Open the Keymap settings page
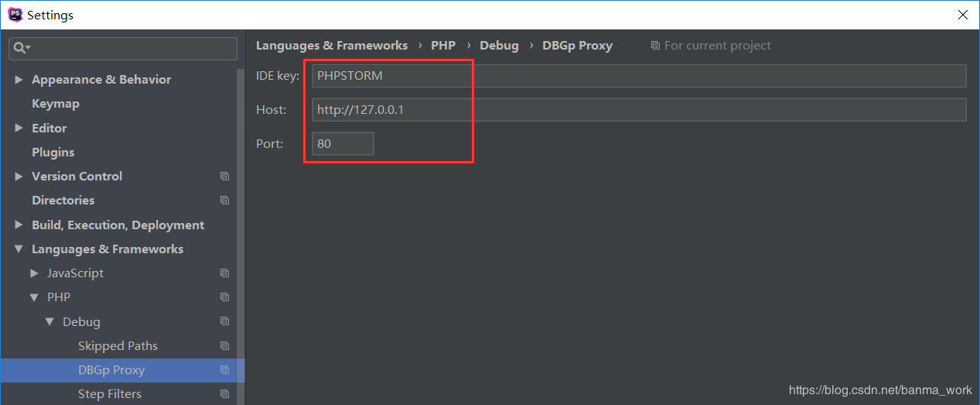Viewport: 980px width, 405px height. pos(56,104)
